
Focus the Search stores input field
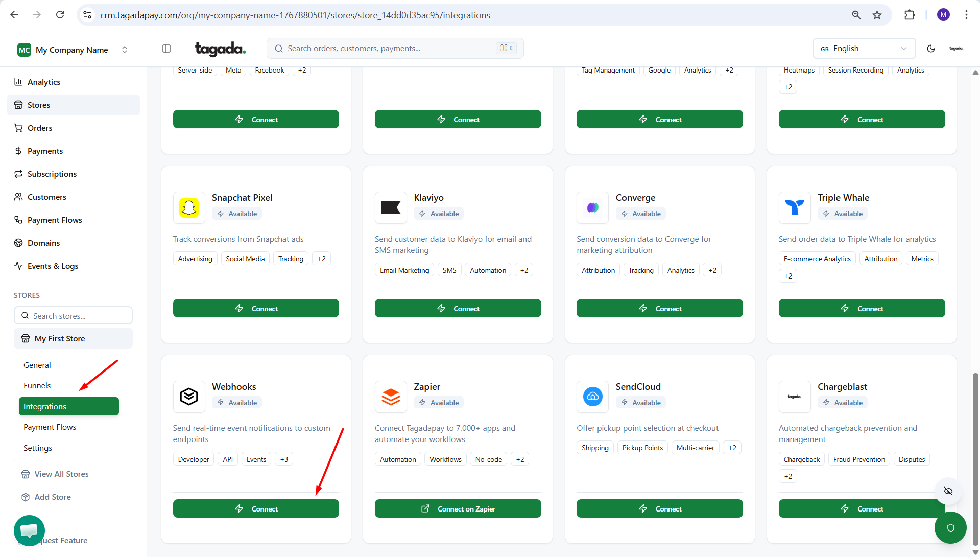pos(73,316)
